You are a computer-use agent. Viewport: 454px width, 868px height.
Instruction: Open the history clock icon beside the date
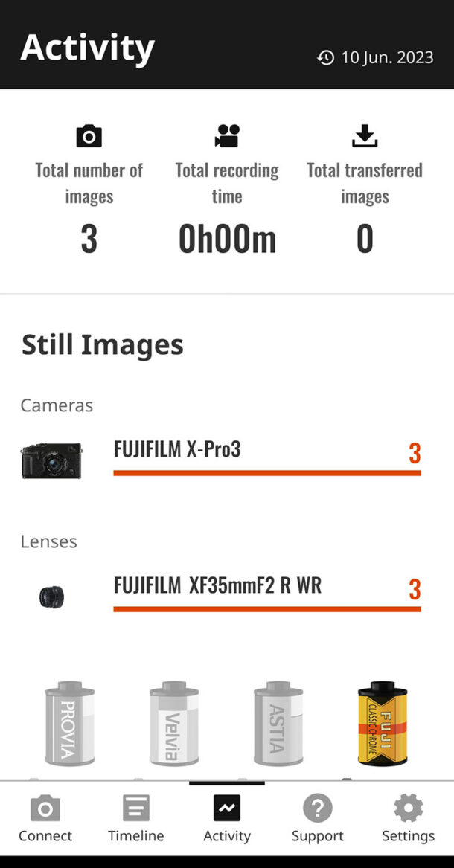(324, 57)
